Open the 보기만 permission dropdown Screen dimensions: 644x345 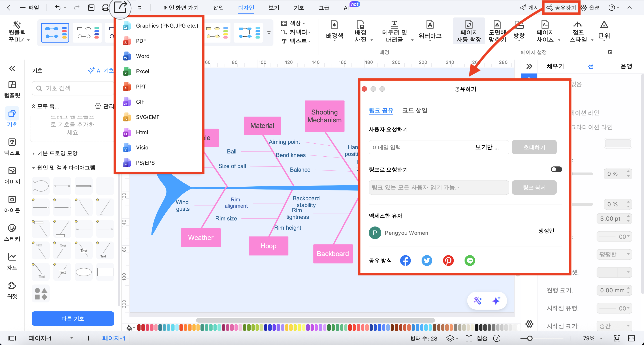(487, 147)
